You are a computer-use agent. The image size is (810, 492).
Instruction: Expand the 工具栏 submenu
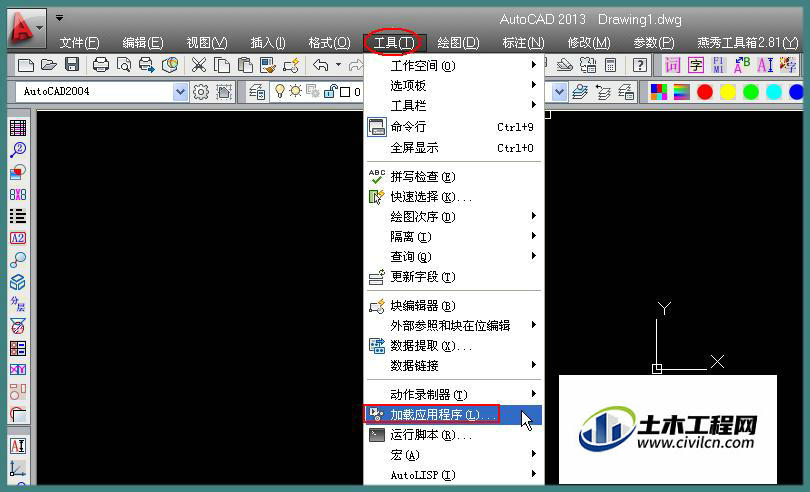pos(454,105)
